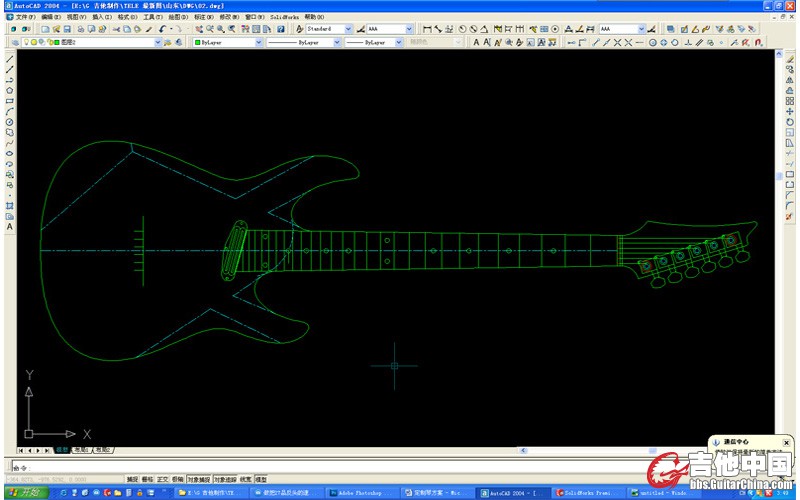
Task: Select the Spline draw tool
Action: [10, 143]
